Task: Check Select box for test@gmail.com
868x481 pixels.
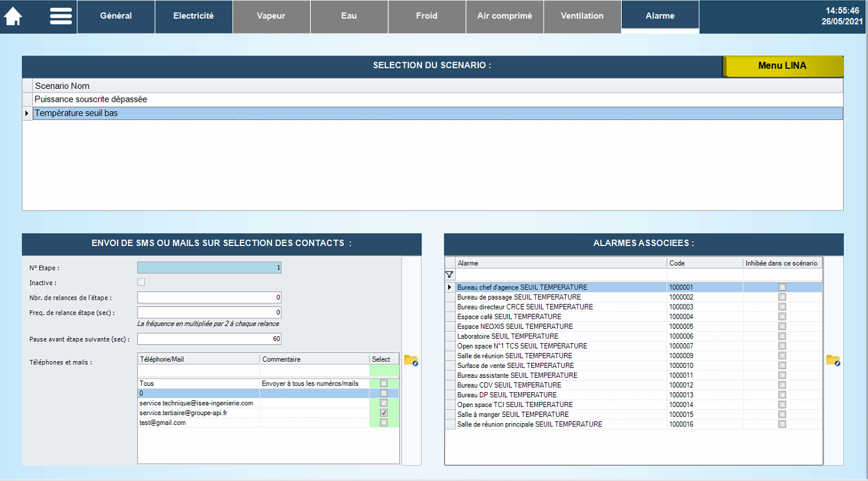Action: coord(384,423)
